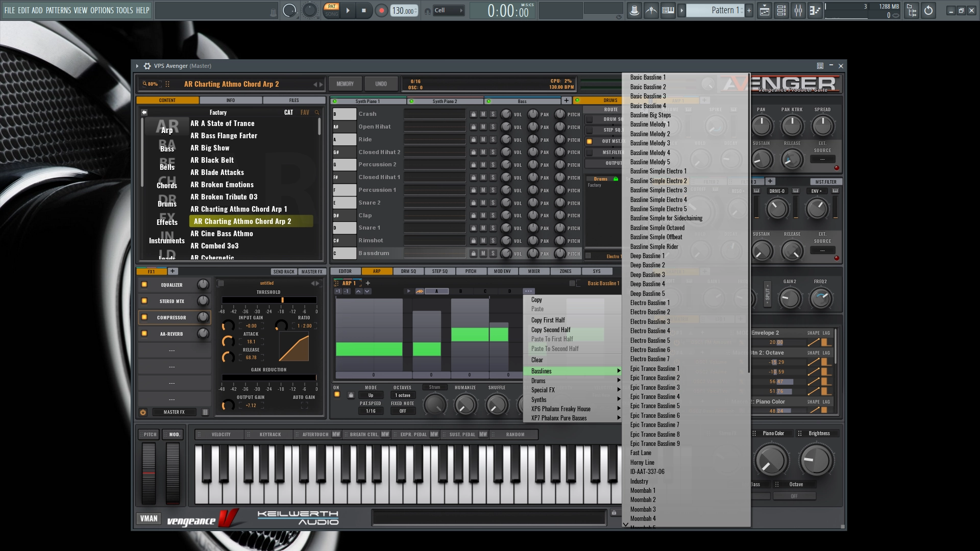Screen dimensions: 980x551
Task: Click the search icon in preset browser
Action: pyautogui.click(x=317, y=112)
